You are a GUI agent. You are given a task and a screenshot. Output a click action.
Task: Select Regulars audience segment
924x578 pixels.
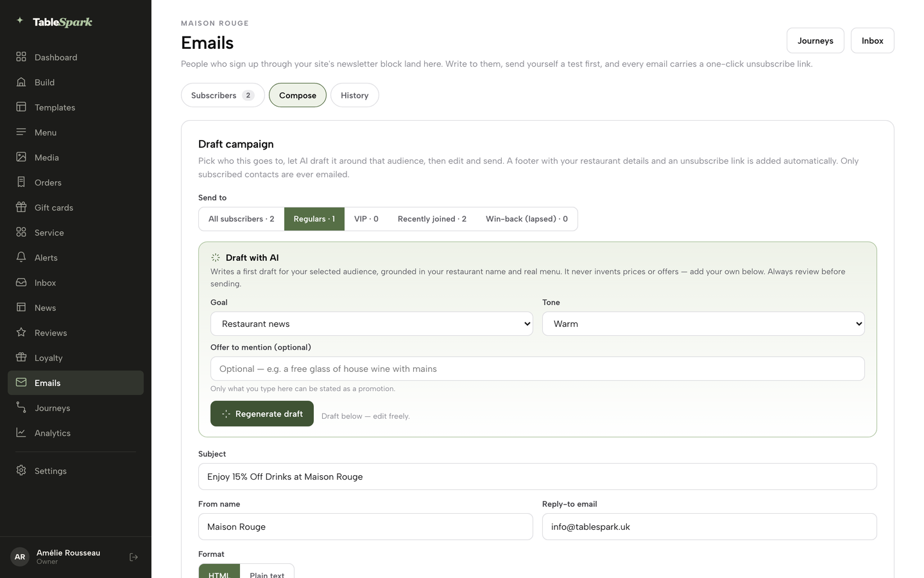314,219
